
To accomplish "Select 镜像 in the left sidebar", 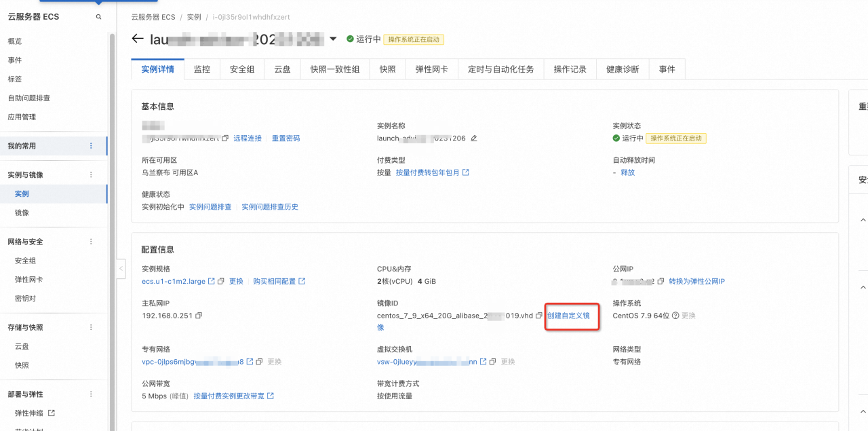I will (22, 212).
